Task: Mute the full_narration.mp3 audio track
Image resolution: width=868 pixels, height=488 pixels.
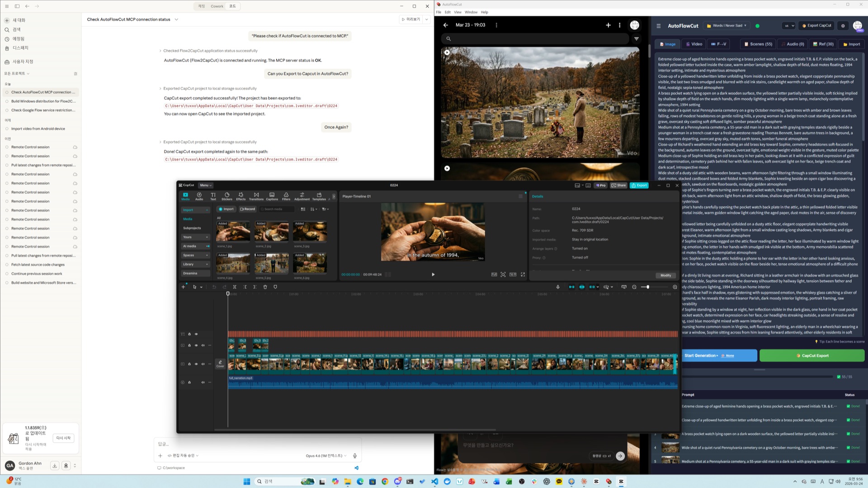Action: pos(203,382)
